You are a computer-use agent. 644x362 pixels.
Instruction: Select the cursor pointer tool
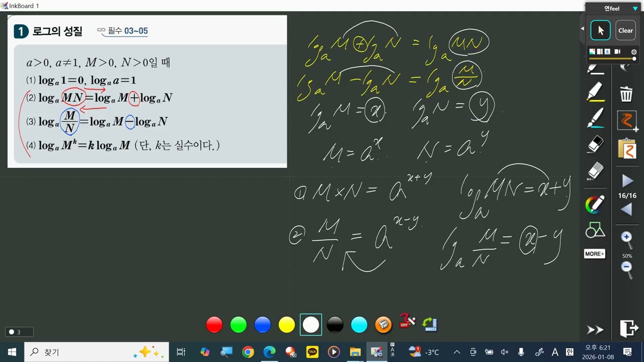(600, 30)
